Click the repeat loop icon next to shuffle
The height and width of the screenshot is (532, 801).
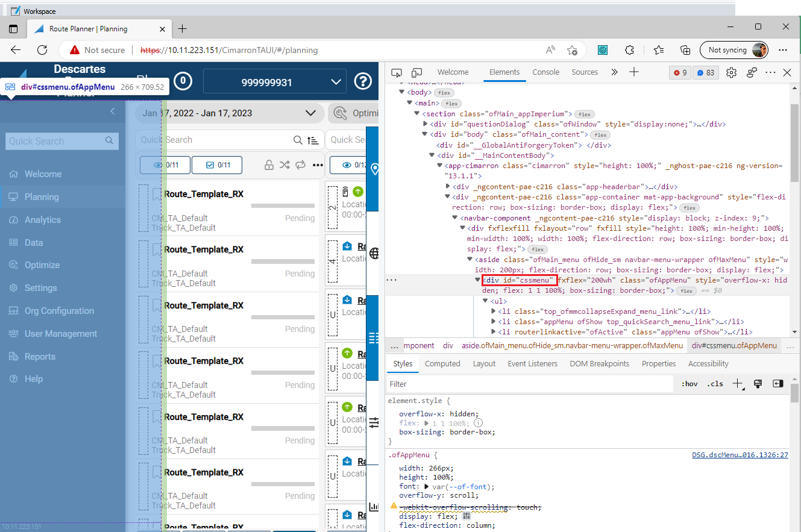(300, 164)
